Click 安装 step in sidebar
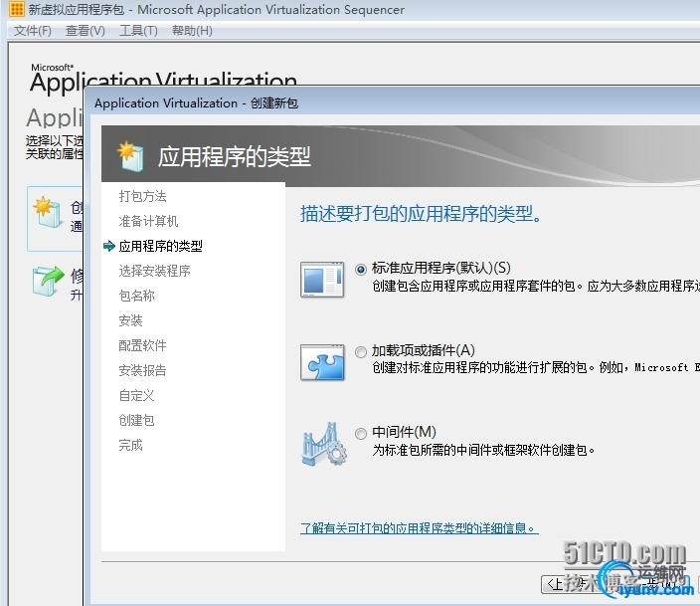This screenshot has width=700, height=606. point(130,320)
